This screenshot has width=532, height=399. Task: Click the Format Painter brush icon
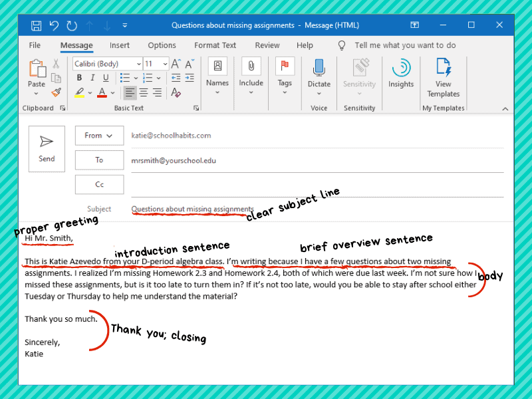[56, 92]
